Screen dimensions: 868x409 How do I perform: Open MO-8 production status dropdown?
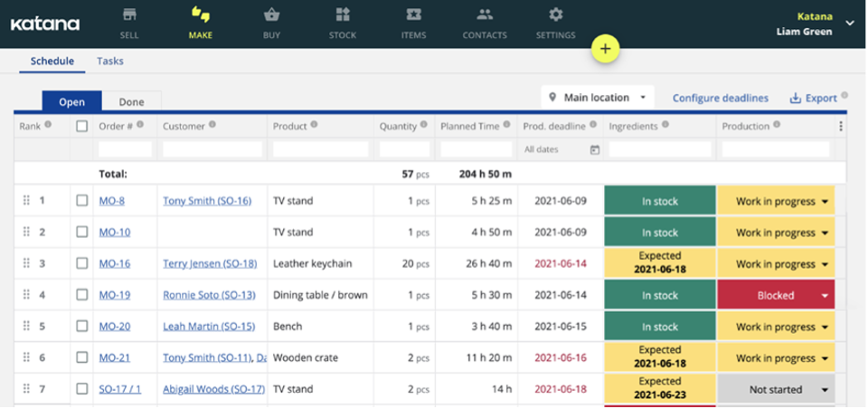click(776, 201)
